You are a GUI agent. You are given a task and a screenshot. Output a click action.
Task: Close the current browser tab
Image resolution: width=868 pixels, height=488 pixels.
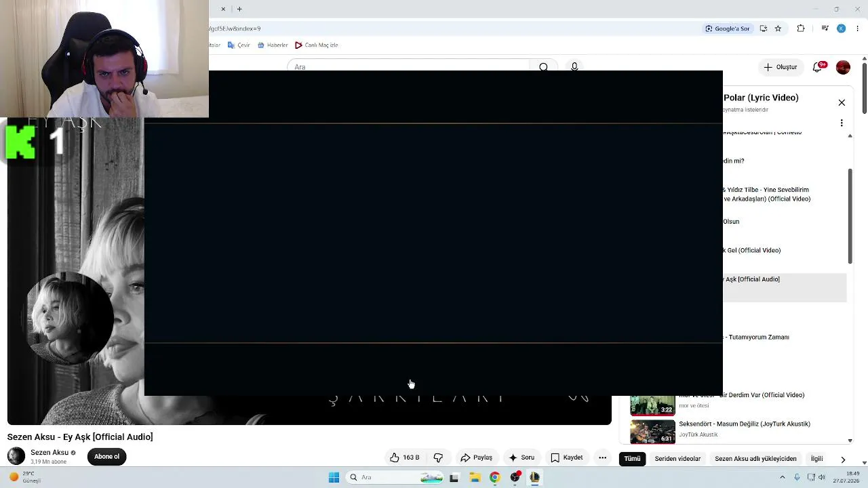(x=223, y=9)
